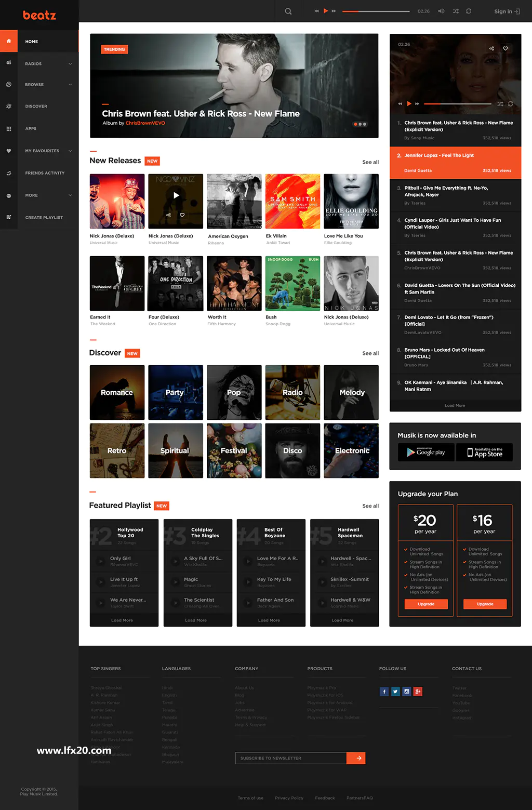This screenshot has width=532, height=810.
Task: Open ChrisBrownVEVO link on banner
Action: [145, 123]
